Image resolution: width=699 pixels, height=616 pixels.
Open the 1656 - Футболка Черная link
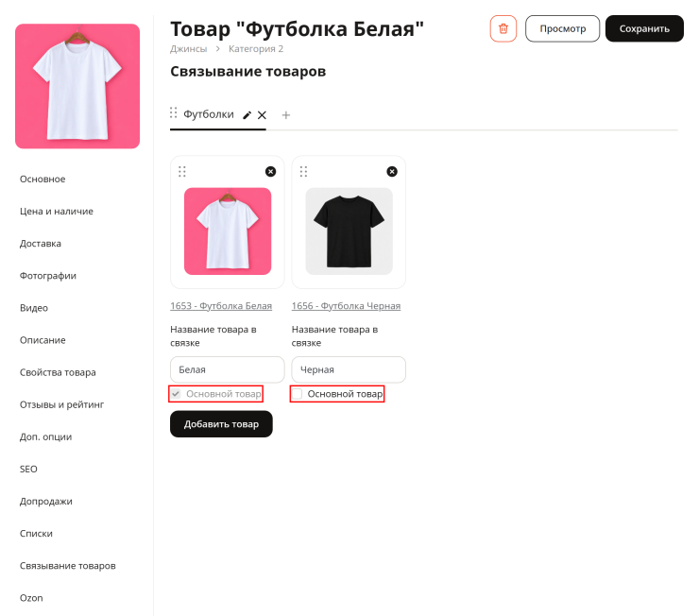(x=346, y=306)
